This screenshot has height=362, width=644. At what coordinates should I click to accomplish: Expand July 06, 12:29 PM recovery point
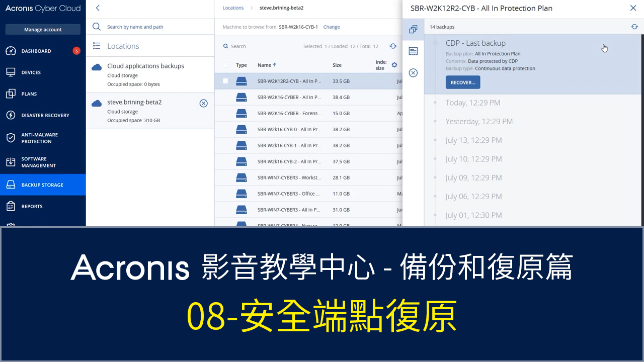[474, 197]
